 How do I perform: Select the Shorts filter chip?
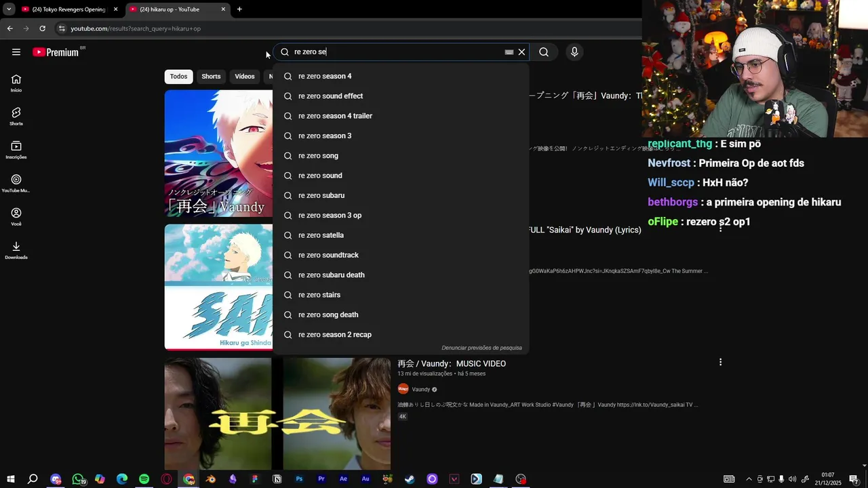pos(211,77)
